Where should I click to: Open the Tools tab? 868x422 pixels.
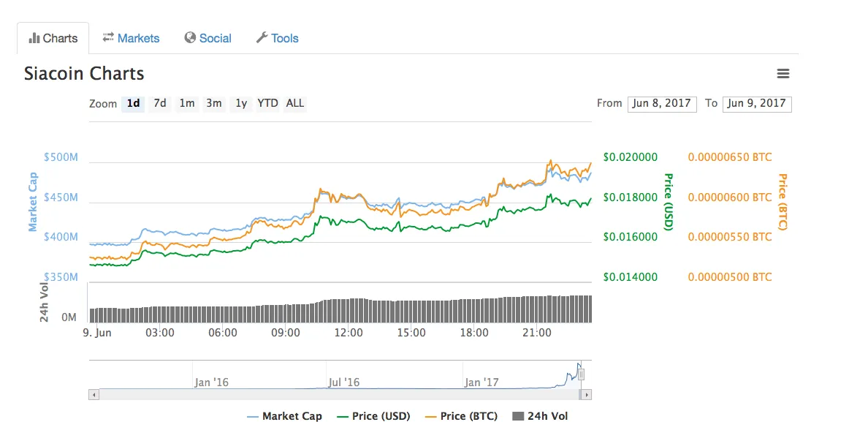point(278,38)
